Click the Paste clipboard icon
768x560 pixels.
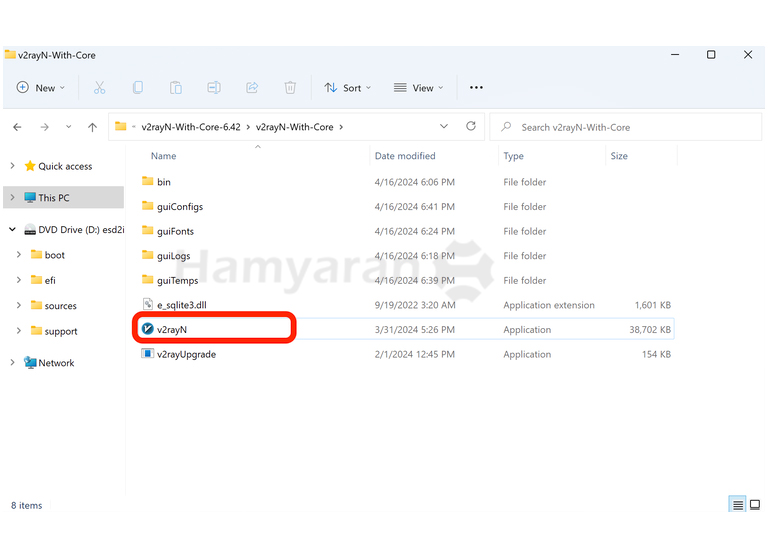175,88
